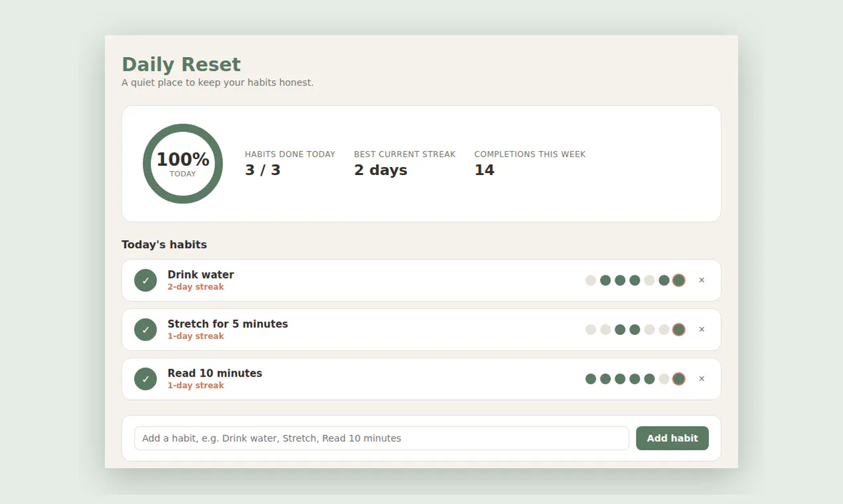The height and width of the screenshot is (504, 843).
Task: Click the Daily Reset title
Action: point(181,64)
